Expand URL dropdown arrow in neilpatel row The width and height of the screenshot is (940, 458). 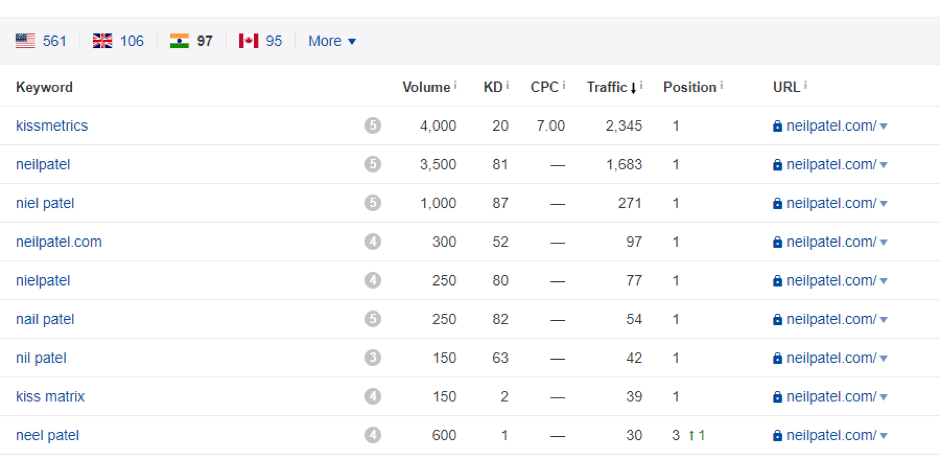pyautogui.click(x=884, y=165)
